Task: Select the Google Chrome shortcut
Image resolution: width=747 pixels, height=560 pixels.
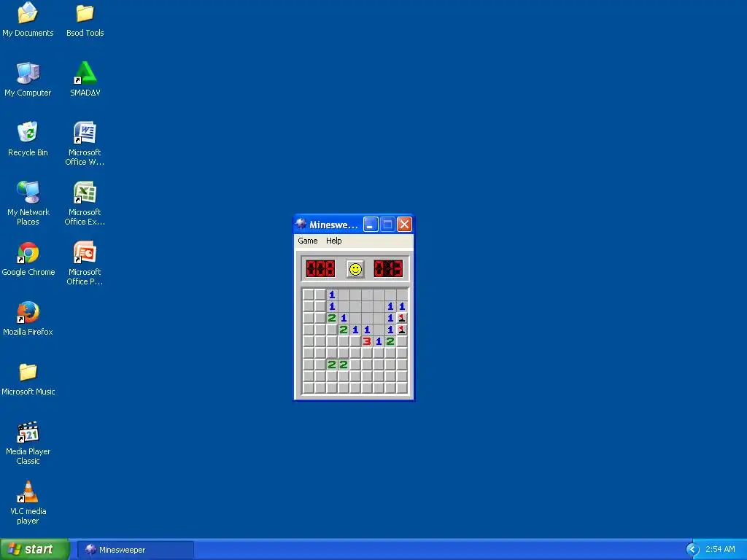Action: (x=28, y=259)
